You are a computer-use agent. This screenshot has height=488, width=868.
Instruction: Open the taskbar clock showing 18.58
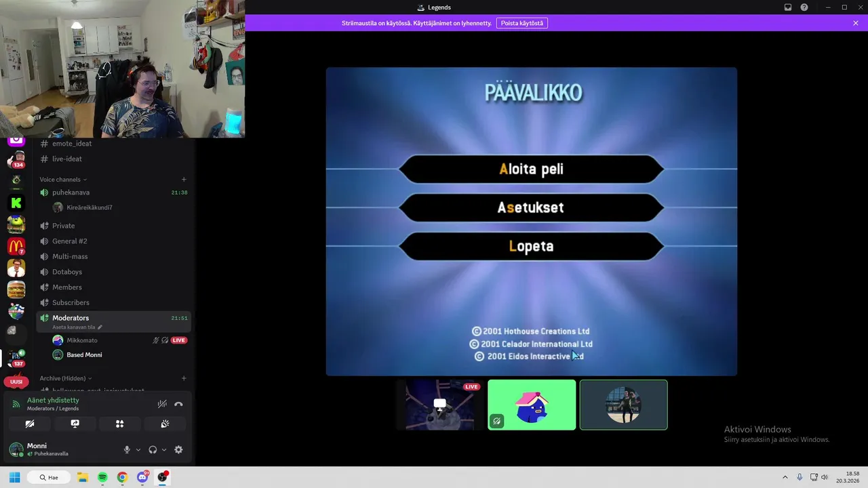click(848, 477)
